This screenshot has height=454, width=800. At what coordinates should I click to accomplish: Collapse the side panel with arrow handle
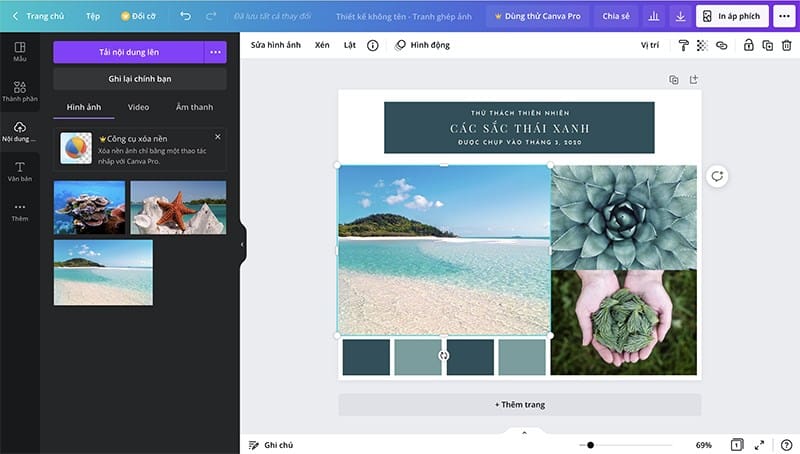click(x=242, y=244)
